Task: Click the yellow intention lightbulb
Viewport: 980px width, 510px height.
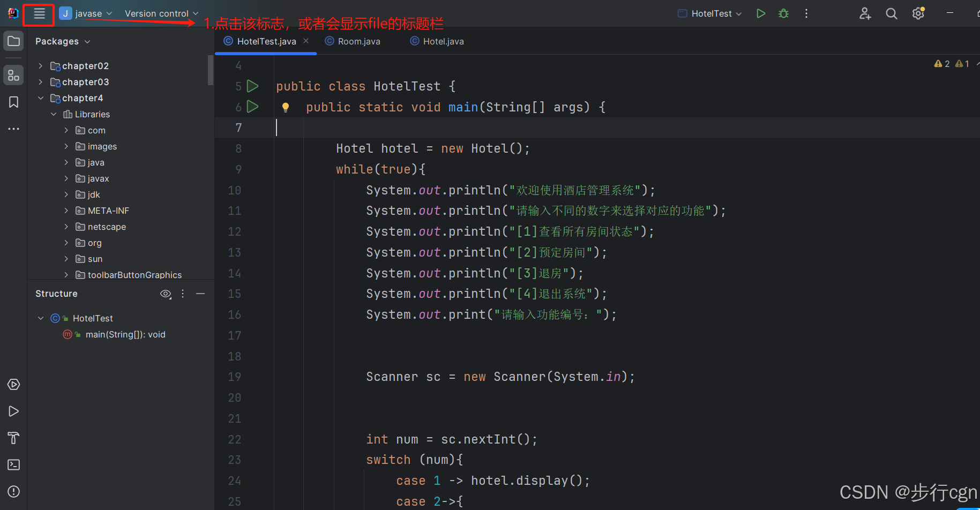Action: coord(286,108)
